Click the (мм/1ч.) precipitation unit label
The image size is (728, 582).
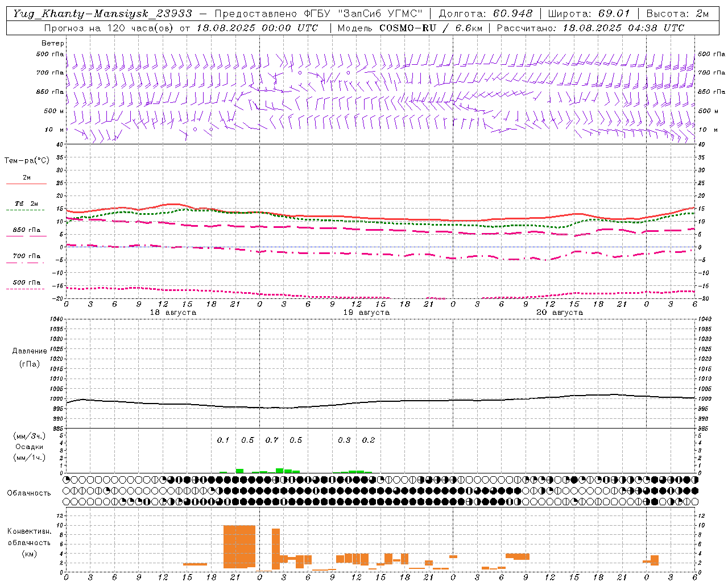30,458
